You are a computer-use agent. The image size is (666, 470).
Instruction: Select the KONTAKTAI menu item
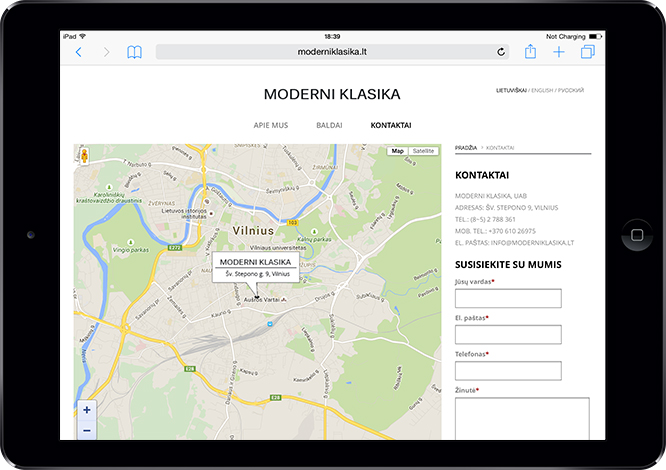(x=391, y=125)
